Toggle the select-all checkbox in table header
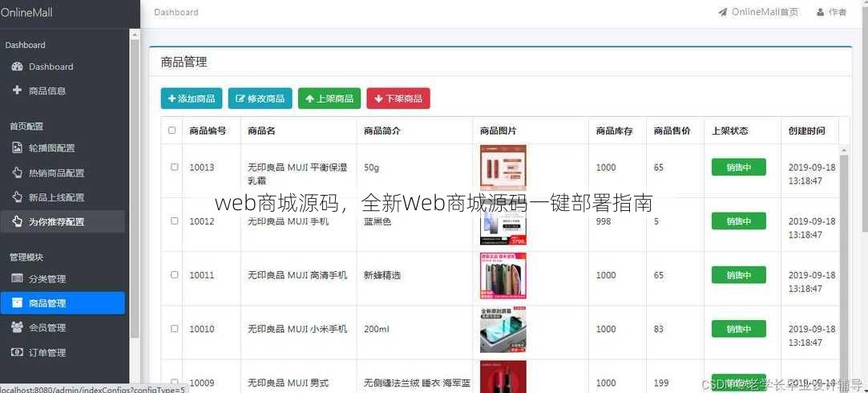The height and width of the screenshot is (393, 868). coord(172,130)
